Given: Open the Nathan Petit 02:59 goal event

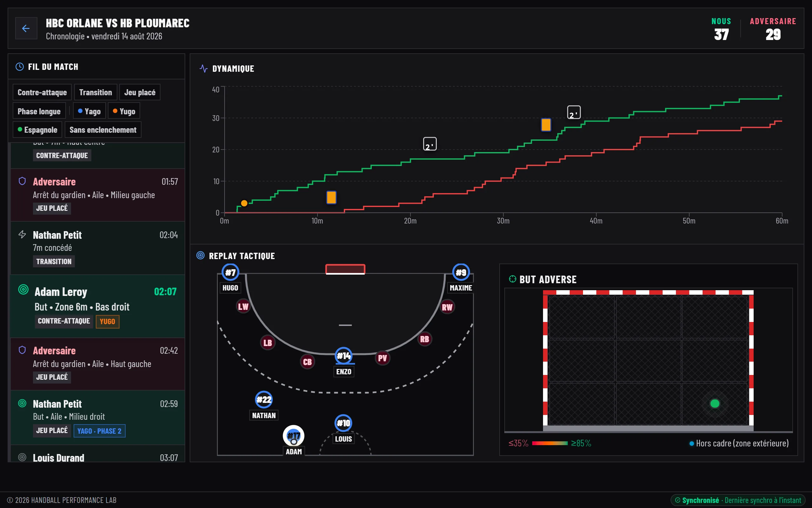Looking at the screenshot, I should click(x=97, y=417).
